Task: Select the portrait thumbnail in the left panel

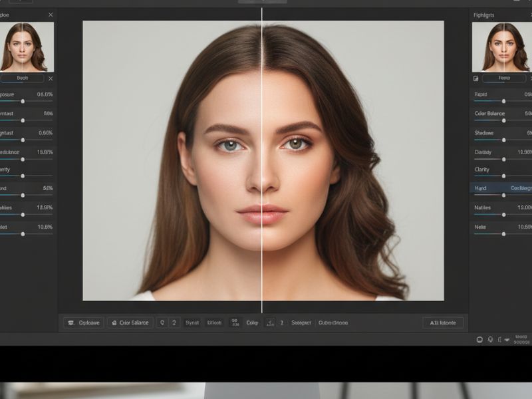Action: (27, 47)
